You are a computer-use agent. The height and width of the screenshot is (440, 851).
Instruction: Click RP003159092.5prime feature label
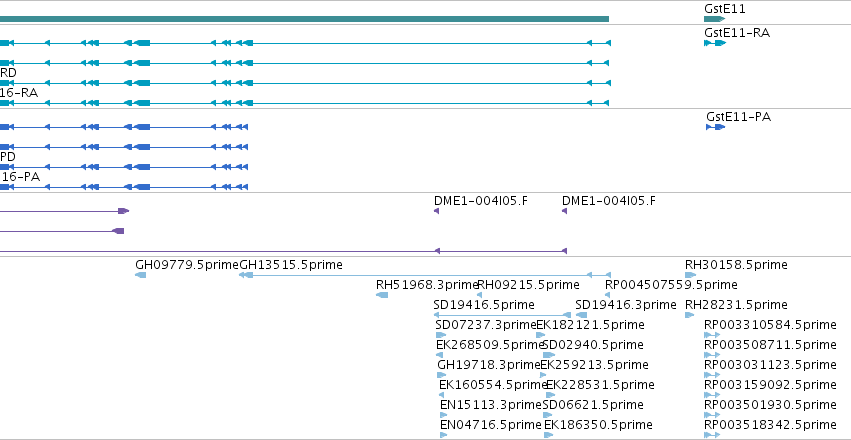pyautogui.click(x=770, y=385)
